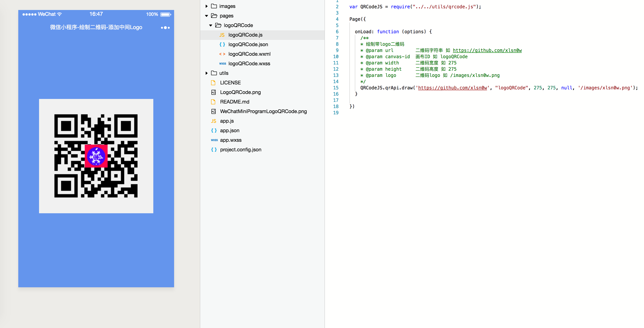The image size is (644, 328).
Task: Click the LICENSE file icon
Action: click(213, 83)
